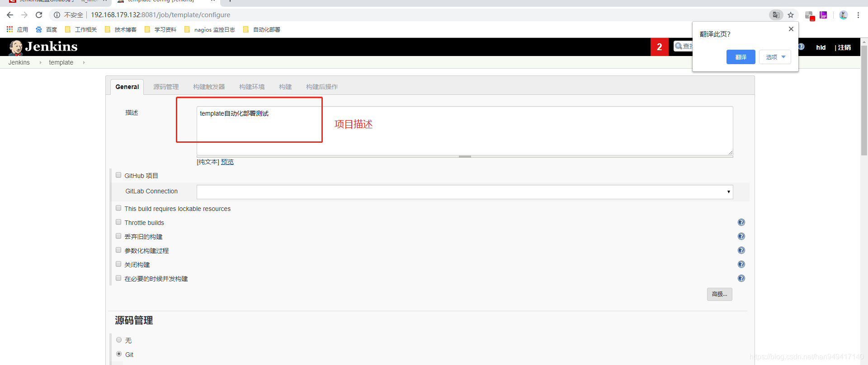
Task: Click the browser address bar URL
Action: 160,15
